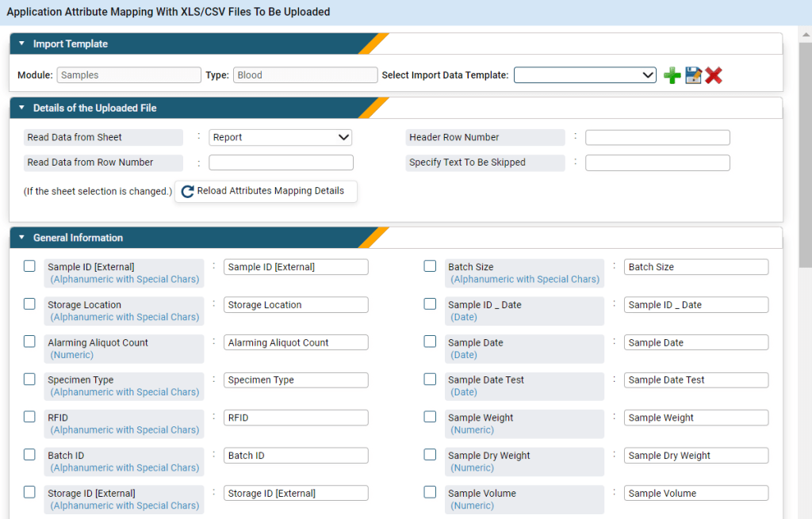Click the Specify Text To Be Skipped field
The image size is (812, 519).
[x=657, y=162]
